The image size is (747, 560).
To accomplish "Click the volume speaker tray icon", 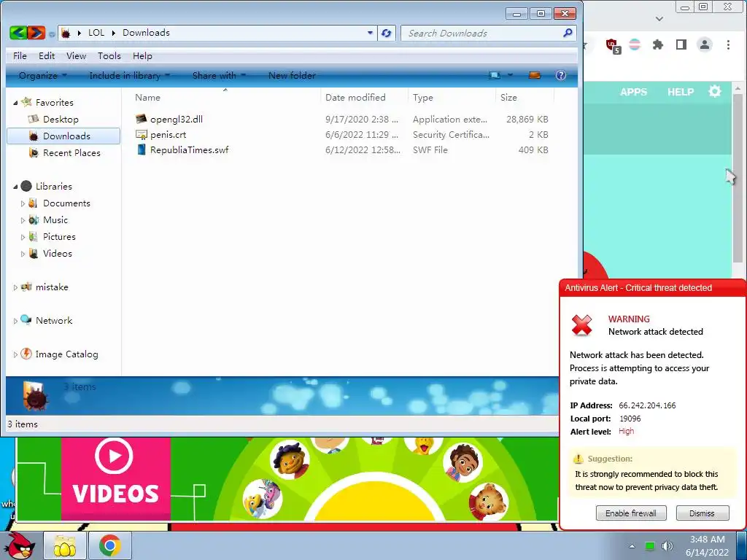I will 667,545.
